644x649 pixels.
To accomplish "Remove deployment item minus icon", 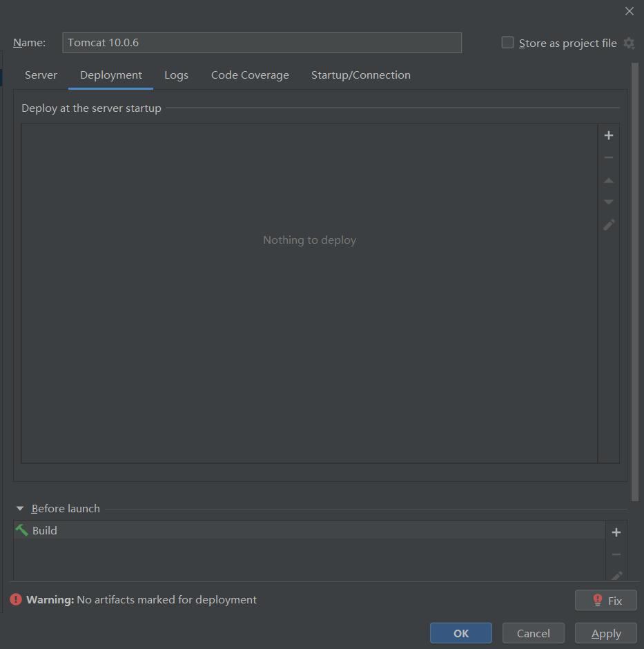I will [x=608, y=157].
